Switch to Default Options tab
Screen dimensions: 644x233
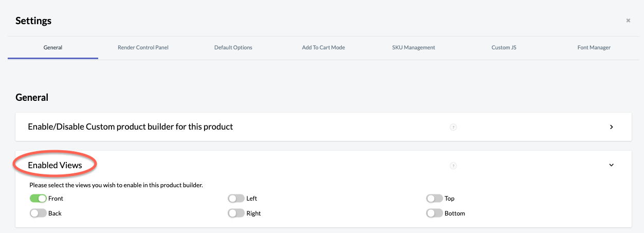[233, 47]
